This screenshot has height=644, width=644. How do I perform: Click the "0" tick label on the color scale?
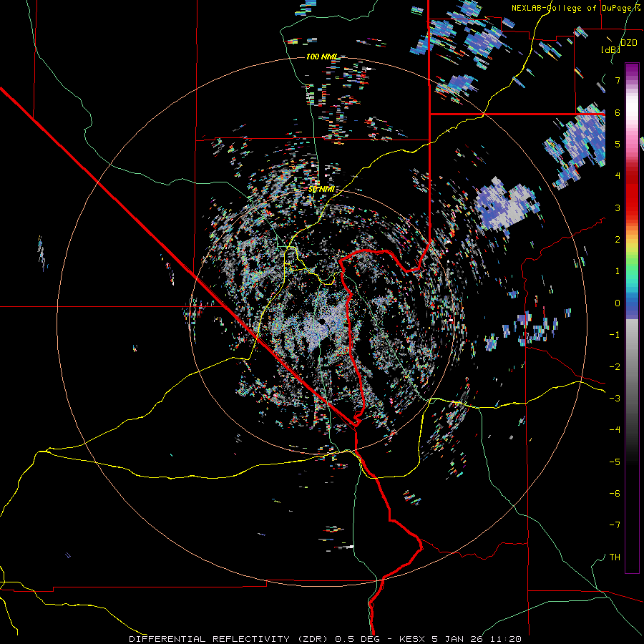[618, 303]
